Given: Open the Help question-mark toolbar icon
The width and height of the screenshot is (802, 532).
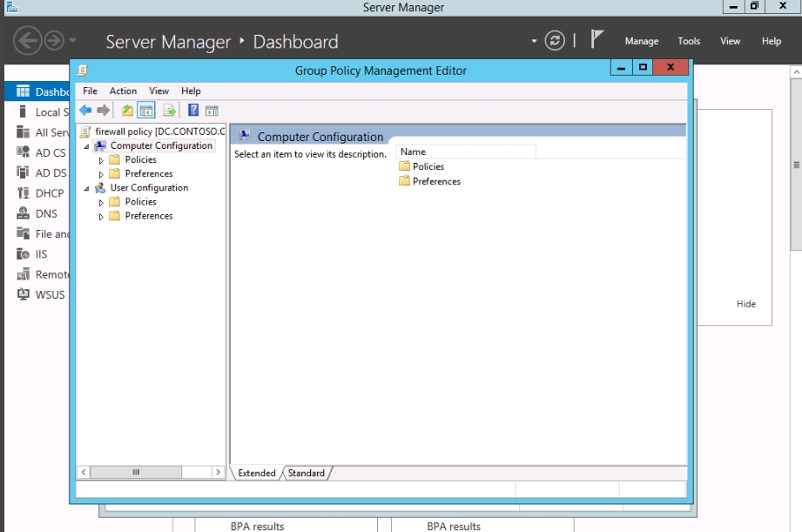Looking at the screenshot, I should click(x=193, y=110).
